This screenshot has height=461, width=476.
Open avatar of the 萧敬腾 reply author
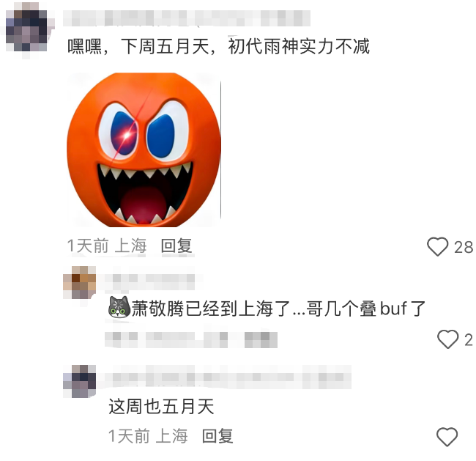80,282
